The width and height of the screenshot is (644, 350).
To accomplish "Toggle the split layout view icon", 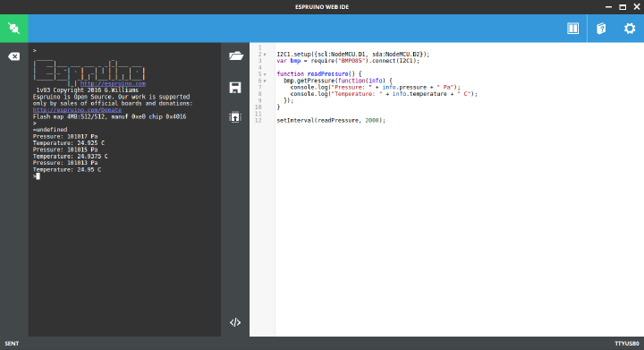I will [x=573, y=29].
